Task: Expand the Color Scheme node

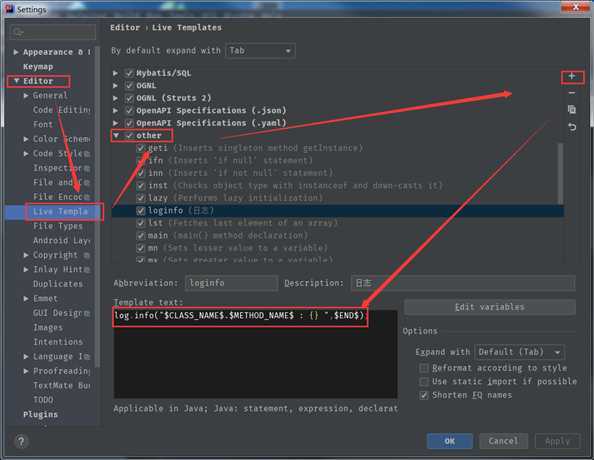Action: click(26, 139)
